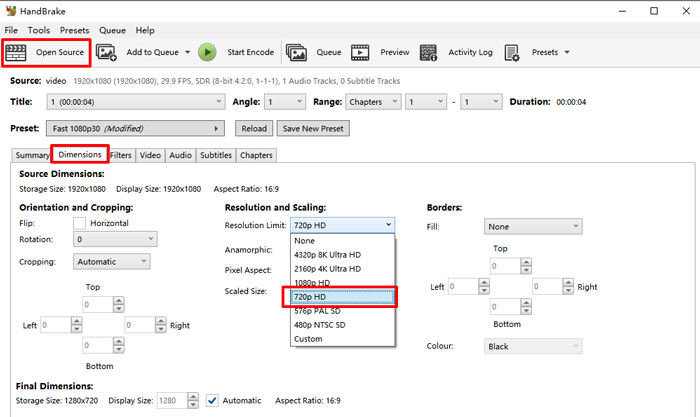Click the Save New Preset button
The width and height of the screenshot is (700, 417).
[x=313, y=128]
